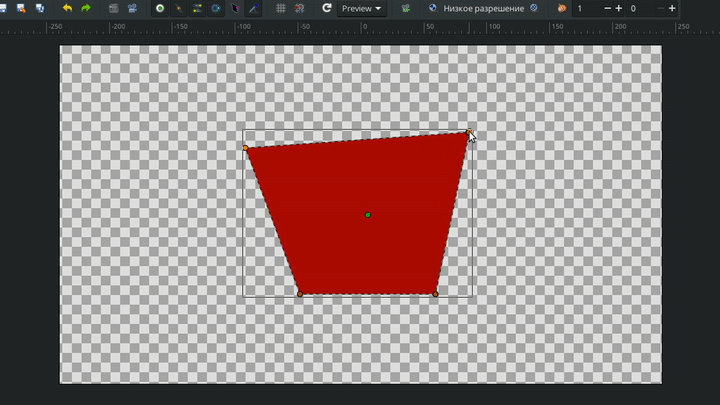Toggle snap to grid
Image resolution: width=720 pixels, height=405 pixels.
pyautogui.click(x=299, y=8)
